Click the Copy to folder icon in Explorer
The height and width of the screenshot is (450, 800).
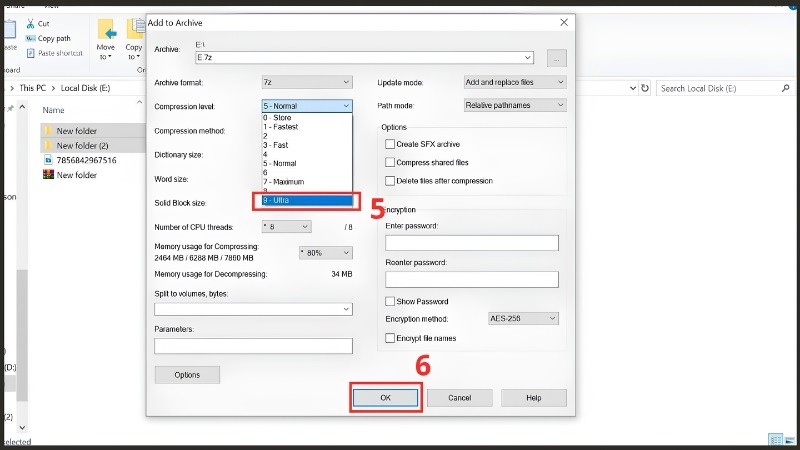pos(136,30)
